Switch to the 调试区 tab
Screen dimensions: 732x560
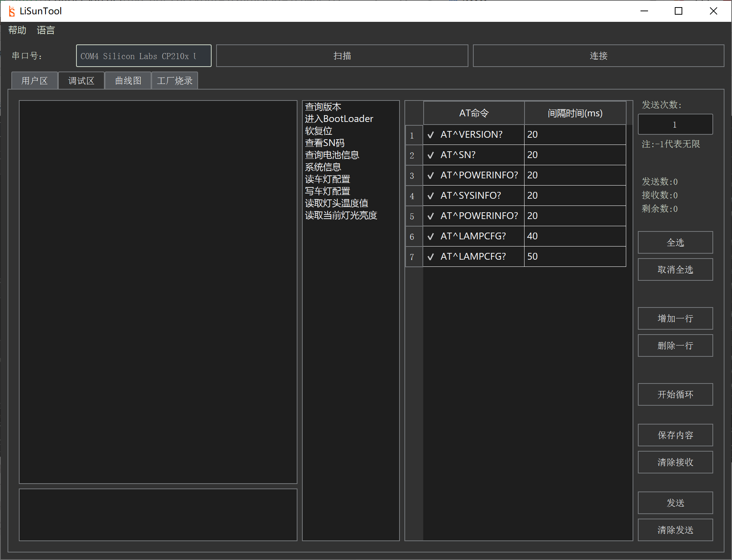(81, 81)
